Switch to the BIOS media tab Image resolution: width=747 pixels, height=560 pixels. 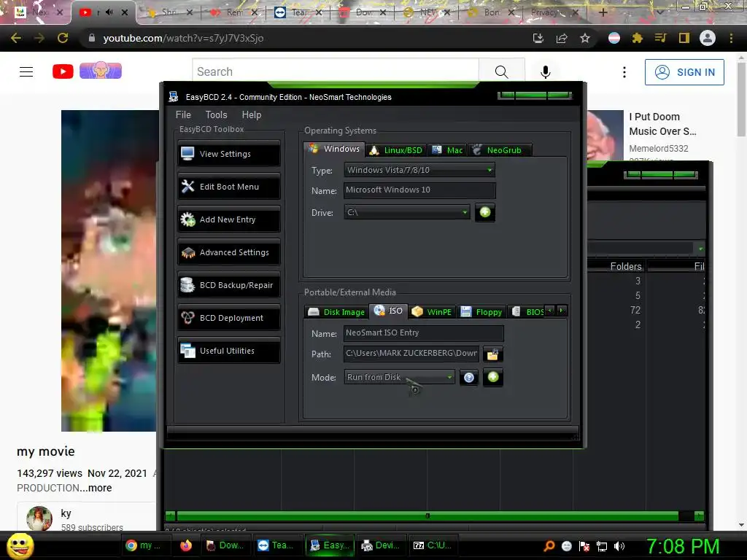click(527, 312)
